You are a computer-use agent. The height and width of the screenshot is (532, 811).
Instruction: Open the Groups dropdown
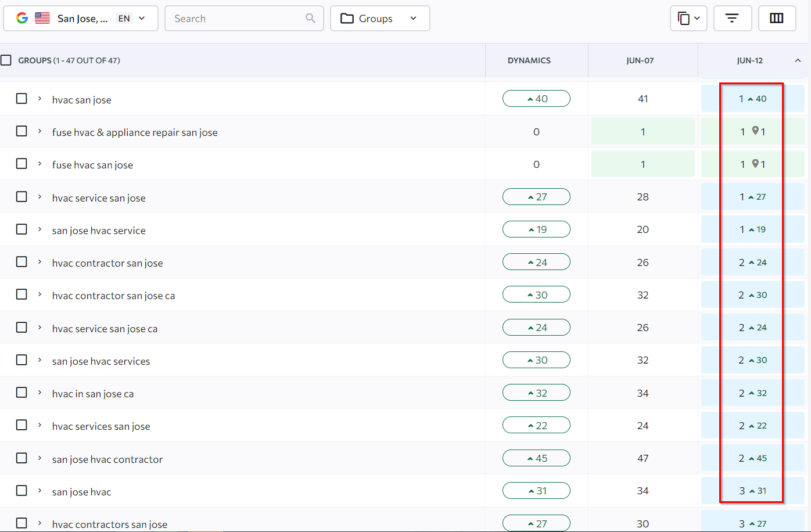coord(380,19)
